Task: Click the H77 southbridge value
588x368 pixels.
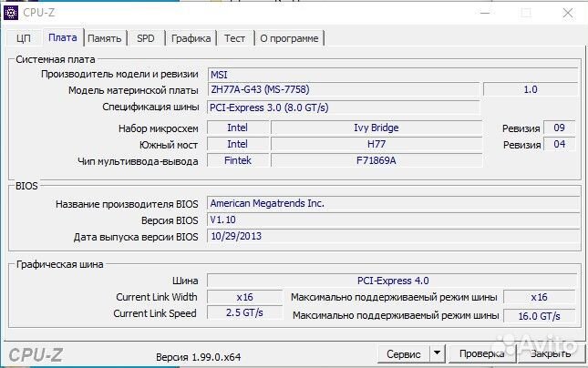Action: click(377, 144)
